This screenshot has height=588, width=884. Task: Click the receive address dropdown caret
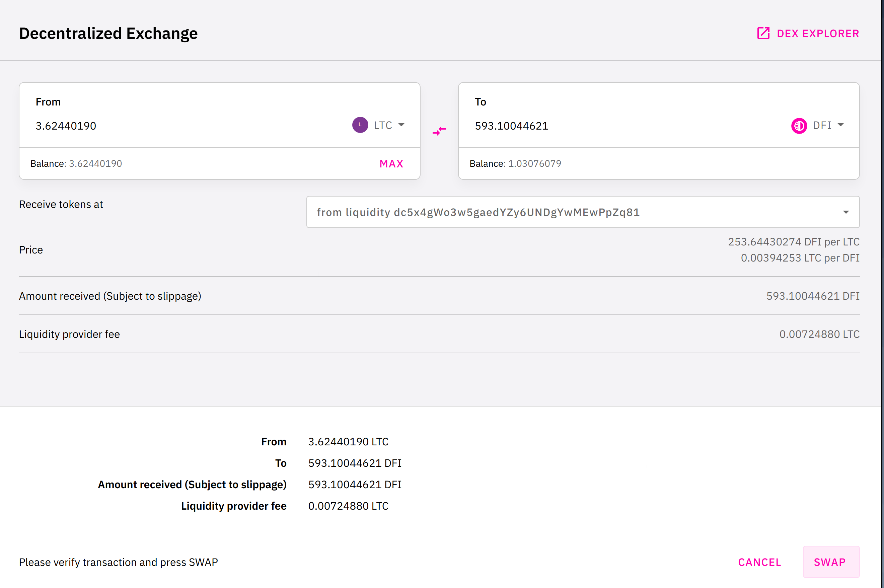(846, 212)
